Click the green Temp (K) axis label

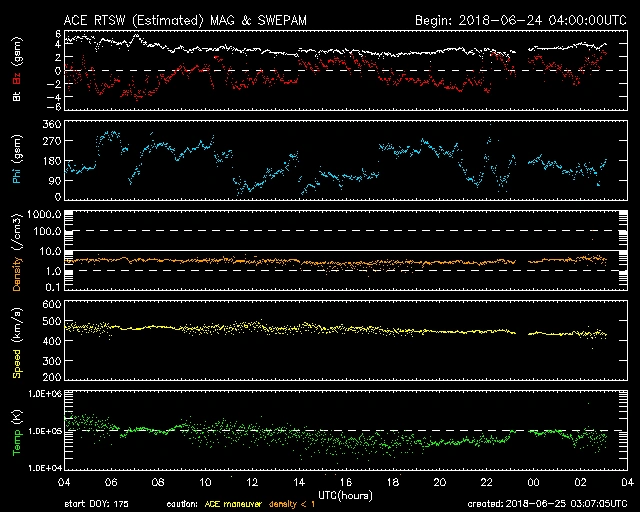click(x=17, y=430)
